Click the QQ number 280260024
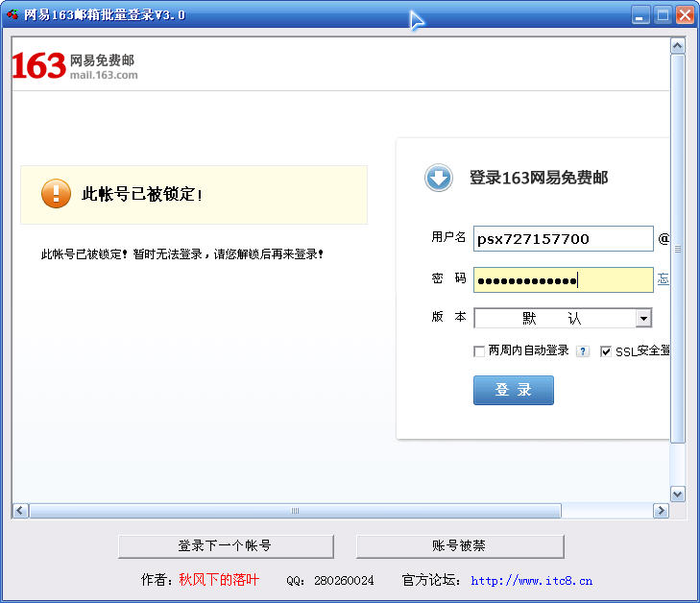 [x=344, y=581]
